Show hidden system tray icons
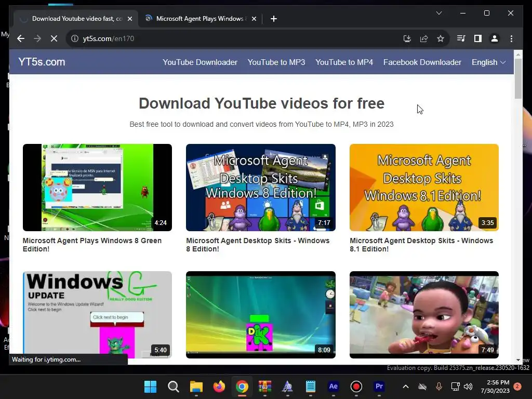Viewport: 532px width, 399px height. pyautogui.click(x=405, y=387)
